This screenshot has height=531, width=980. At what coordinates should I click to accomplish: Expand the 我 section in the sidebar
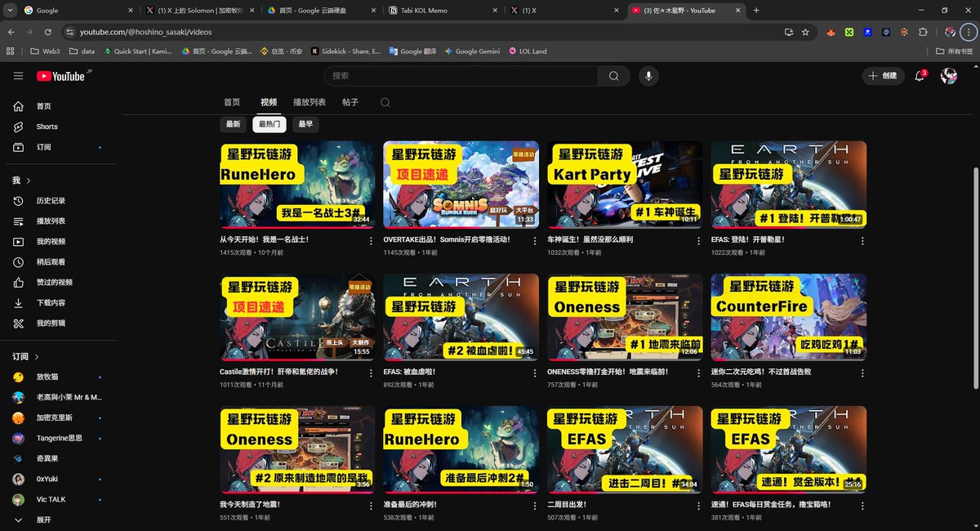22,181
